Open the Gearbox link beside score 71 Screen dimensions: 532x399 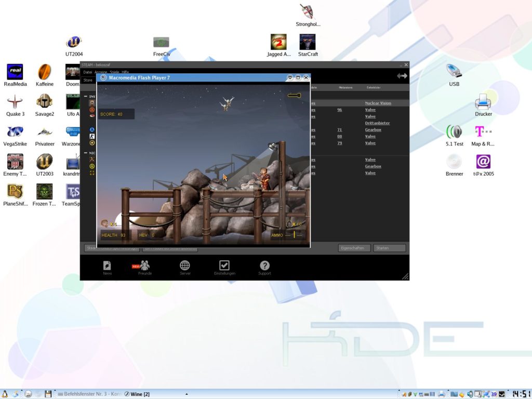click(x=373, y=130)
